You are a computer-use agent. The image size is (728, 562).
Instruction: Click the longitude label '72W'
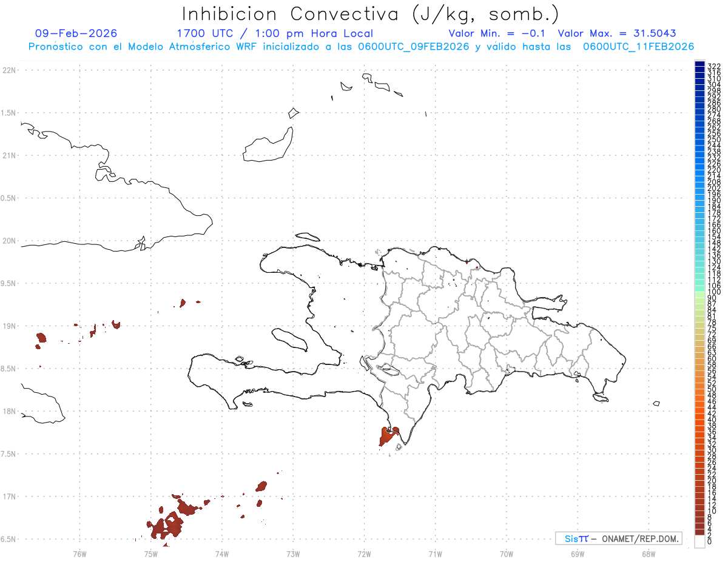(x=364, y=553)
